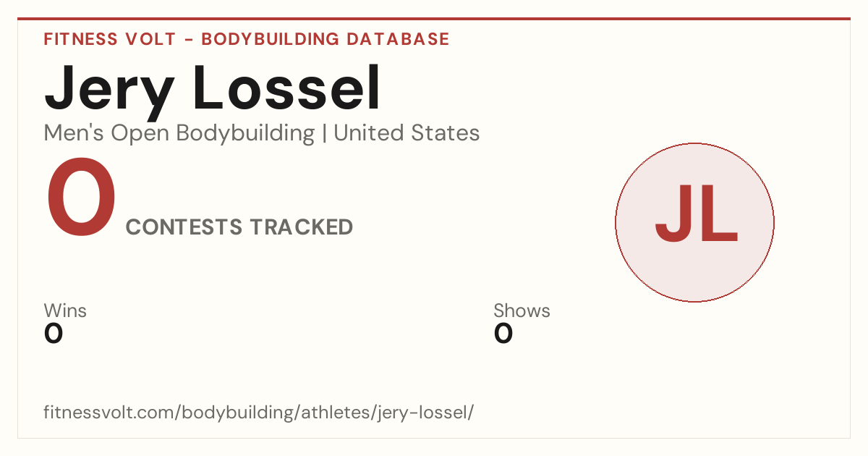Click the Fitness Volt brand text
The width and height of the screenshot is (868, 456).
coord(109,39)
